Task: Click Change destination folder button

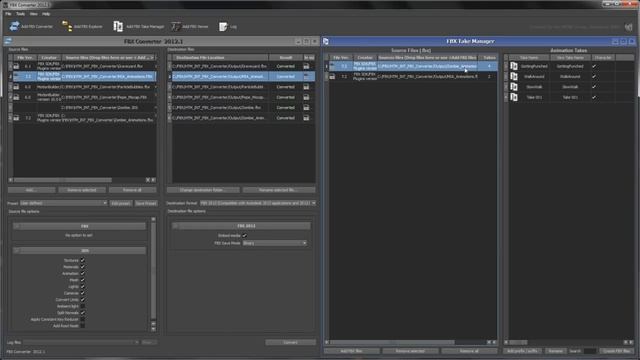Action: (203, 190)
